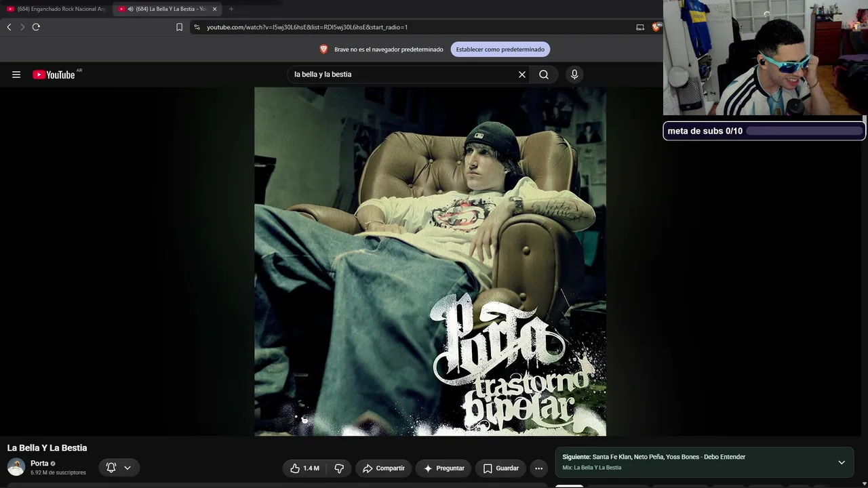
Task: Start voice search with the microphone
Action: (574, 75)
